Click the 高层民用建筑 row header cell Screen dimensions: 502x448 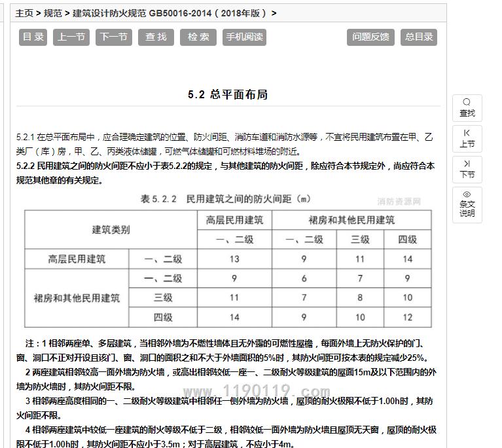tap(77, 259)
